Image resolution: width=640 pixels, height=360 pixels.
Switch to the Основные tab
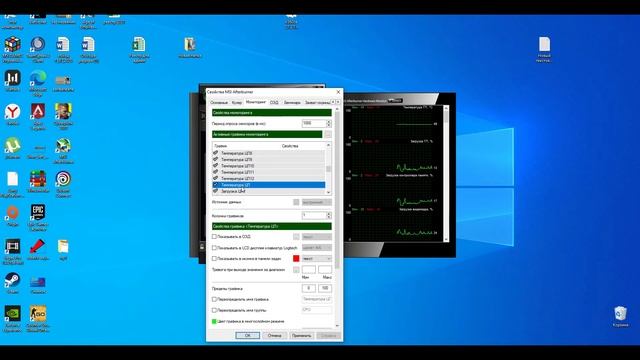tap(219, 102)
